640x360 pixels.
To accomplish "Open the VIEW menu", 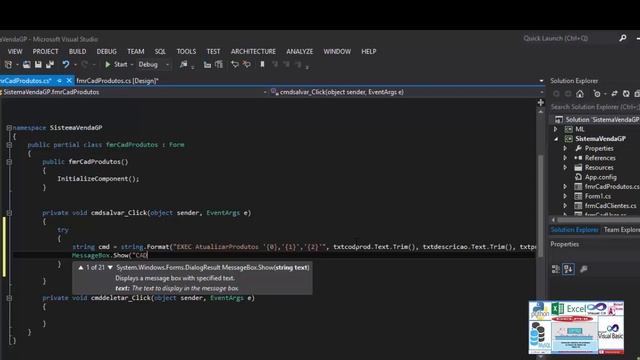I will pos(15,51).
